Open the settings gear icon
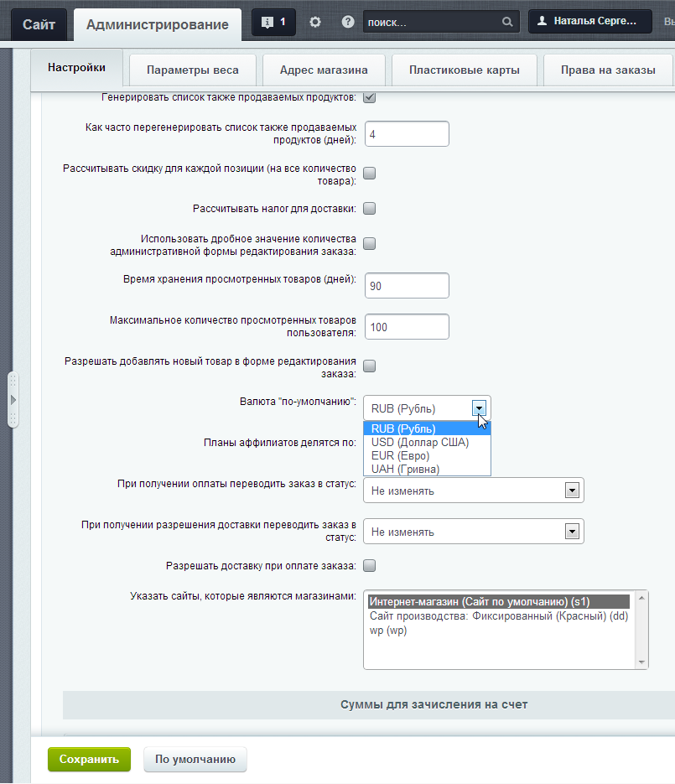The height and width of the screenshot is (784, 675). click(315, 23)
